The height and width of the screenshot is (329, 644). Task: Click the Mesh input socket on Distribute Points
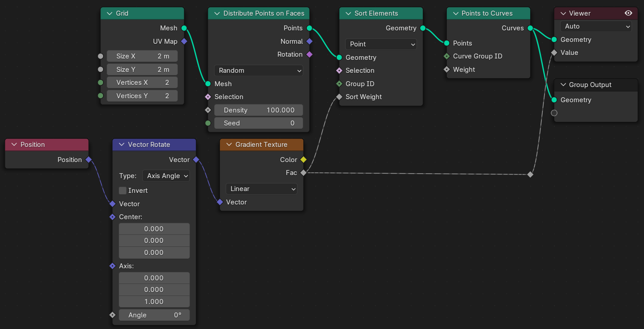coord(208,84)
